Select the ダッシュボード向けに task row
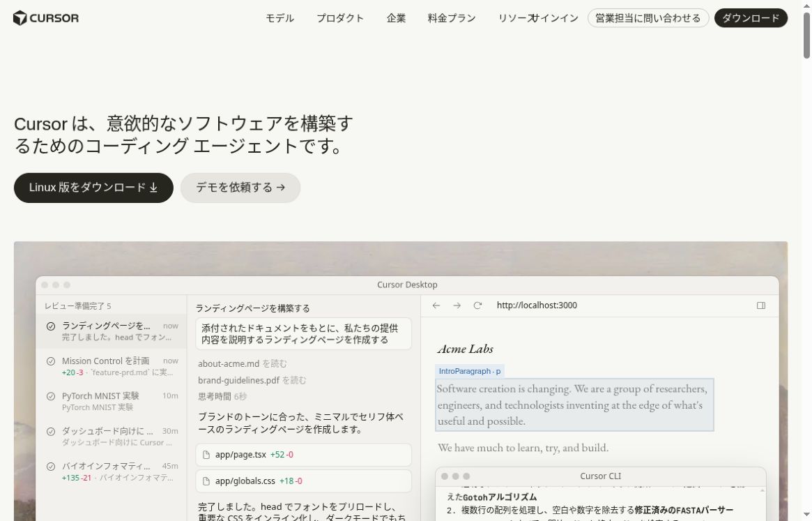Image resolution: width=812 pixels, height=521 pixels. pos(112,437)
